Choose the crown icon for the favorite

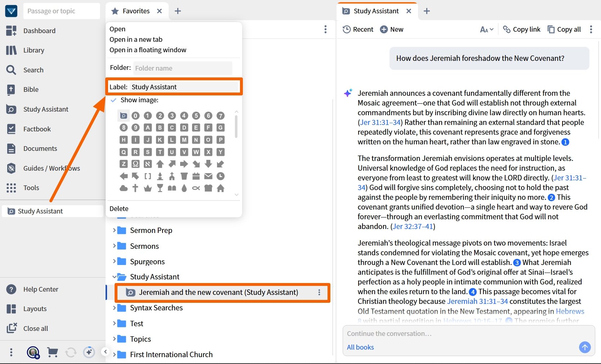(x=148, y=188)
